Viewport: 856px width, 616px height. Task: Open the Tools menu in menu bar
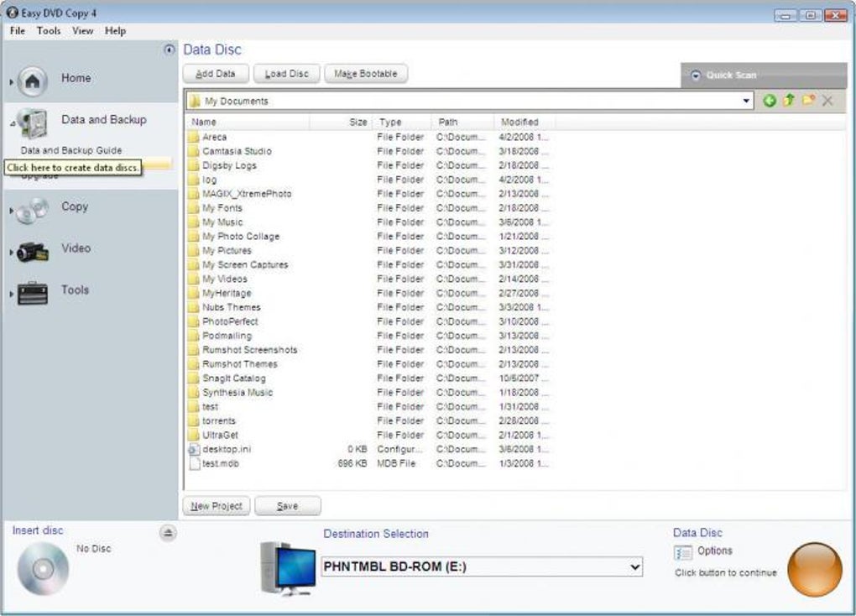(x=49, y=30)
